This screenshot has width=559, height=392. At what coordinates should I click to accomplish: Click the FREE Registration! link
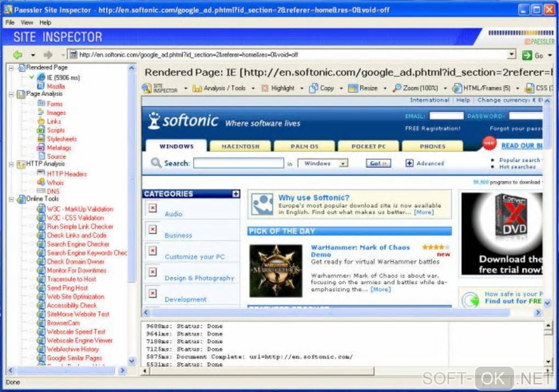coord(432,128)
